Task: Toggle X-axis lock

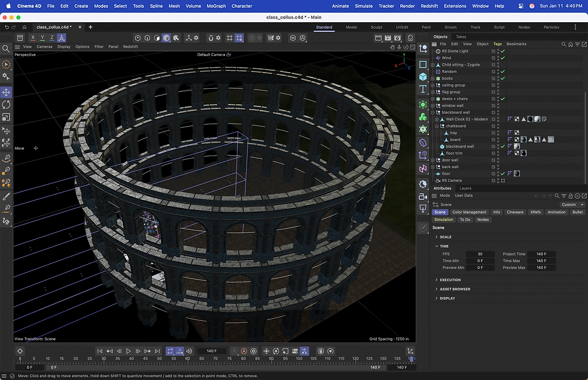Action: coord(32,38)
